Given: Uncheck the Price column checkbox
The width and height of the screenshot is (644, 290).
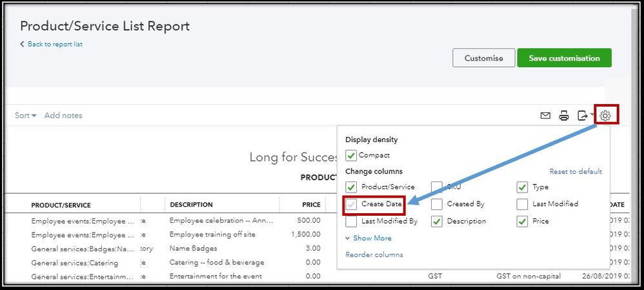Looking at the screenshot, I should coord(522,222).
